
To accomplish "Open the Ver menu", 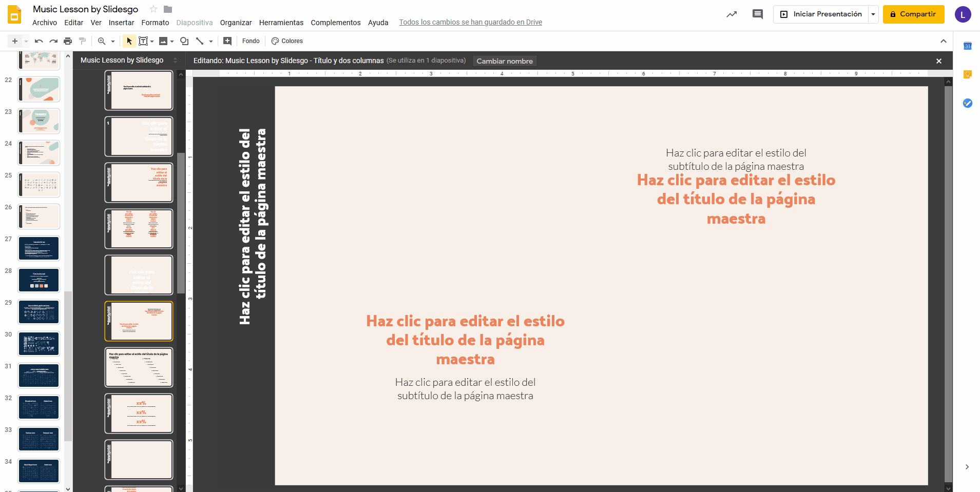I will [x=96, y=23].
